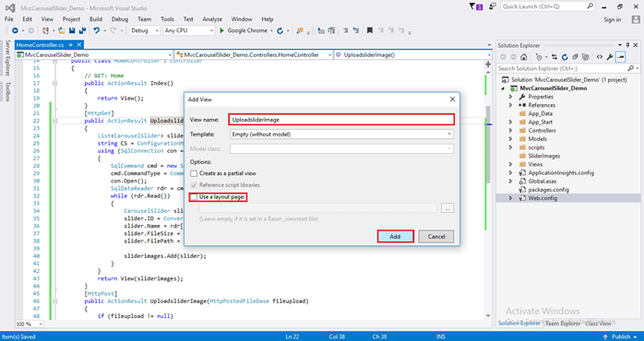
Task: Select Web.config in Solution Explorer
Action: [543, 198]
